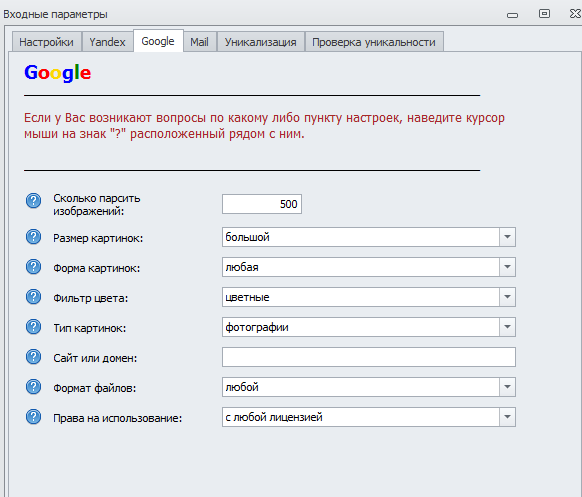Click help icon next to 'Фильтр цвета'
This screenshot has height=497, width=582.
click(x=33, y=297)
